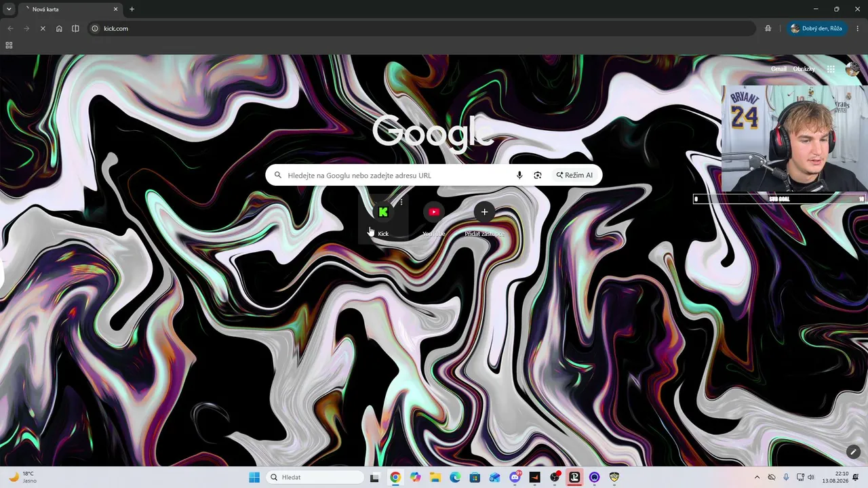The image size is (868, 488).
Task: Open the weather widget showing 18°C
Action: click(x=24, y=477)
